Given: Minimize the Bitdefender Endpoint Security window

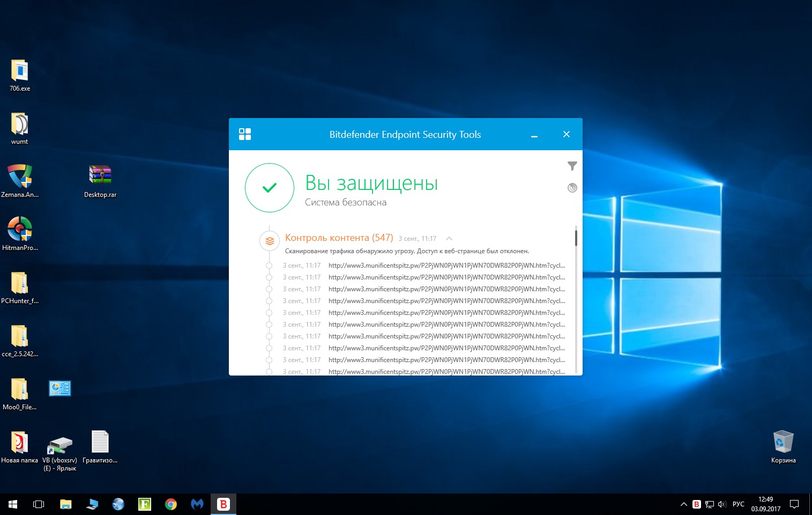Looking at the screenshot, I should pyautogui.click(x=534, y=135).
